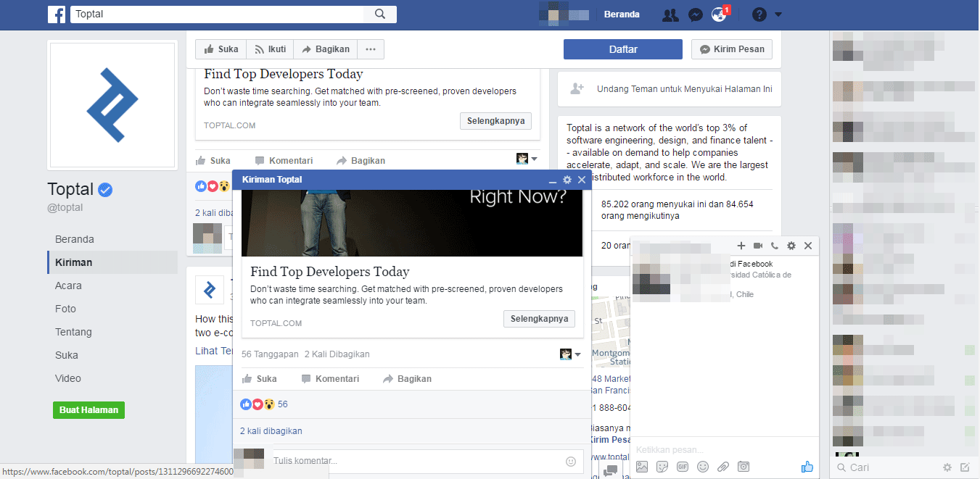Click the wow face reaction icon beside 56
The height and width of the screenshot is (479, 980).
pos(268,404)
